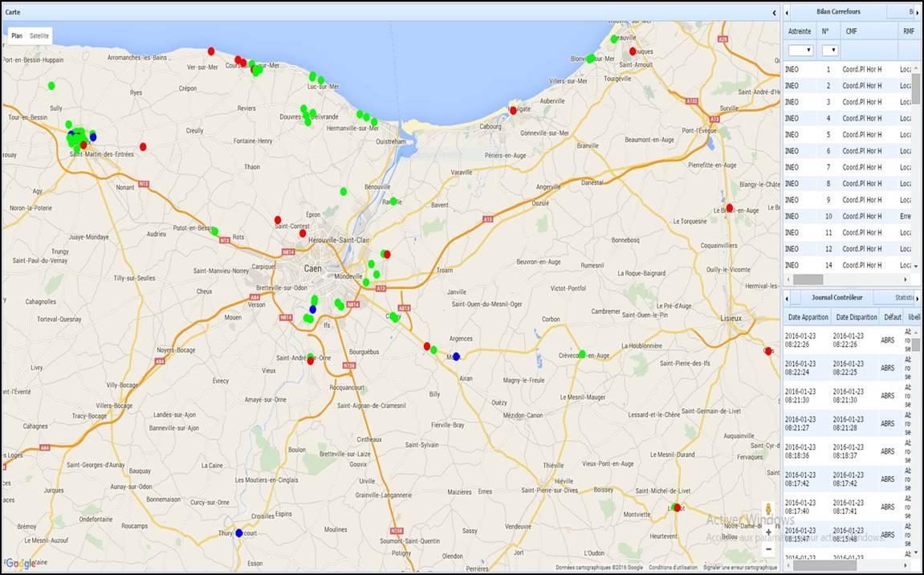
Task: Click the red marker east of Lisieux
Action: 767,351
